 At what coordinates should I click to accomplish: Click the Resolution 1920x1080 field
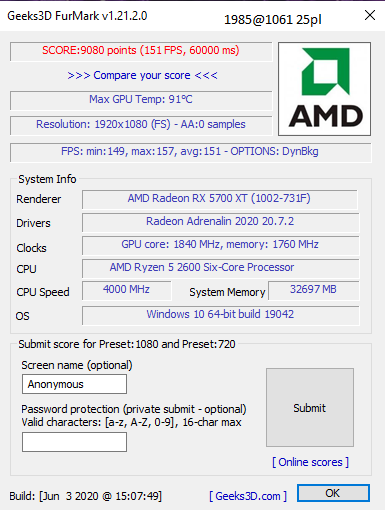(141, 125)
